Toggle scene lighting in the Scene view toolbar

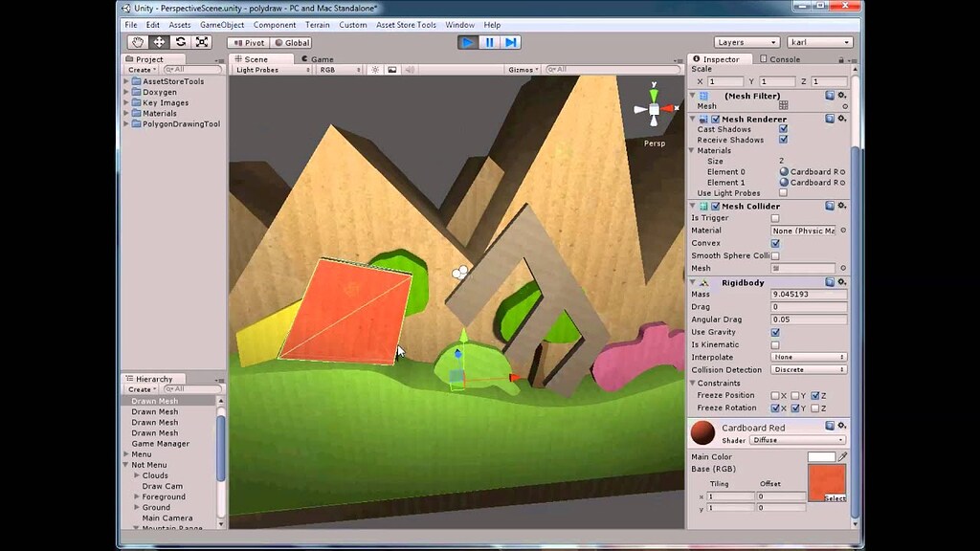pos(373,69)
